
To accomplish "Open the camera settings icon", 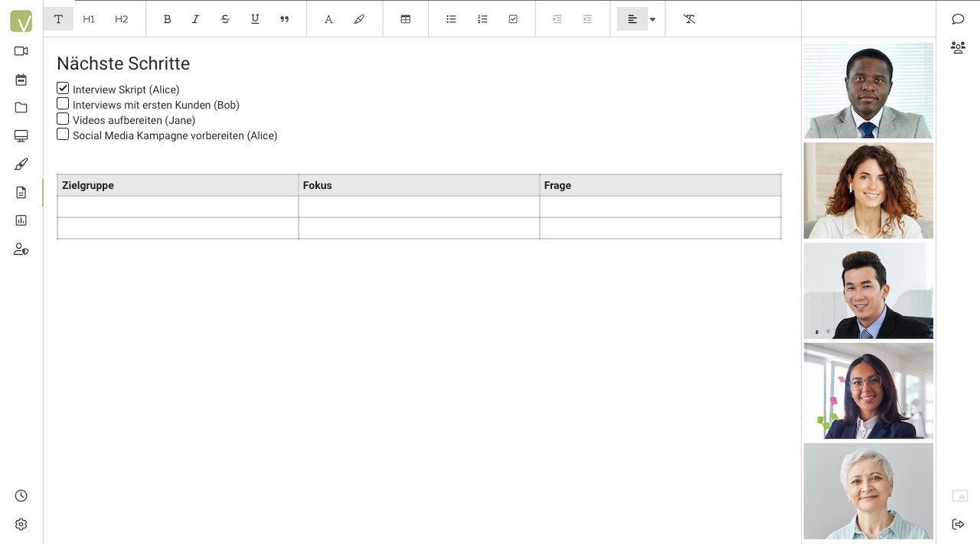I will [x=21, y=50].
